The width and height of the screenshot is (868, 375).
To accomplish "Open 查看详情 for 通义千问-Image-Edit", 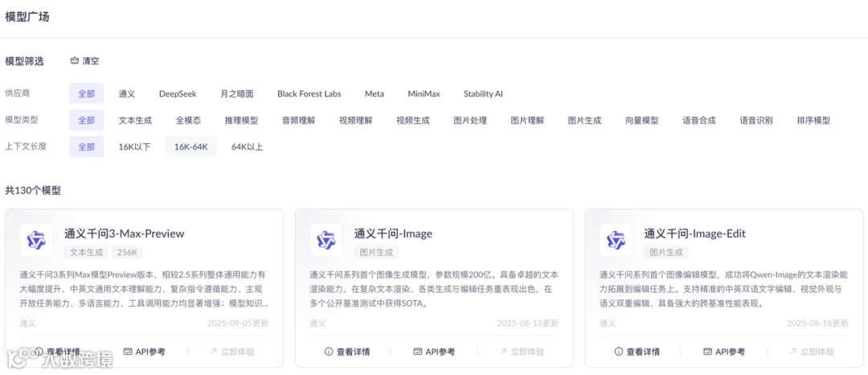I will tap(637, 352).
